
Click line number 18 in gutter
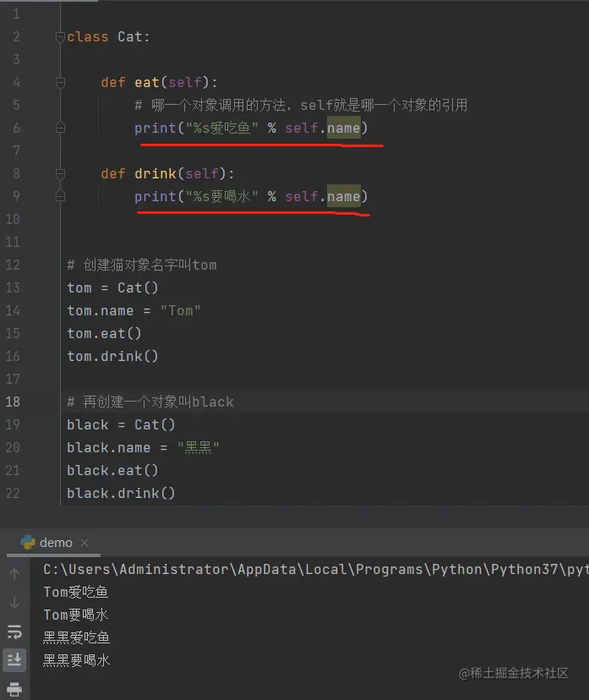tap(13, 402)
